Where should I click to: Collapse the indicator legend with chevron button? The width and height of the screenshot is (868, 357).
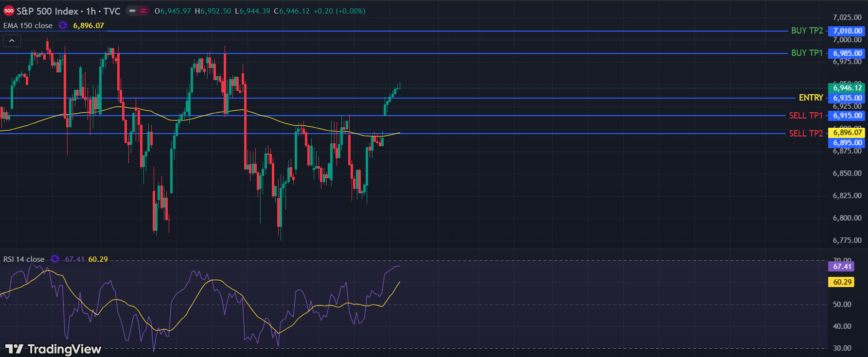point(12,41)
